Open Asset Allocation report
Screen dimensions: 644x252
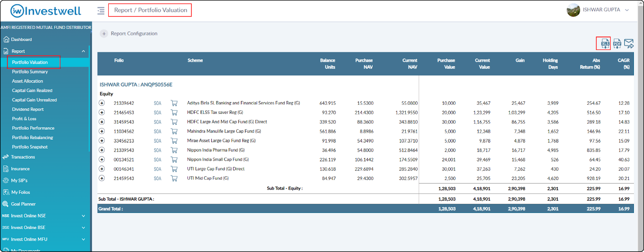click(27, 81)
